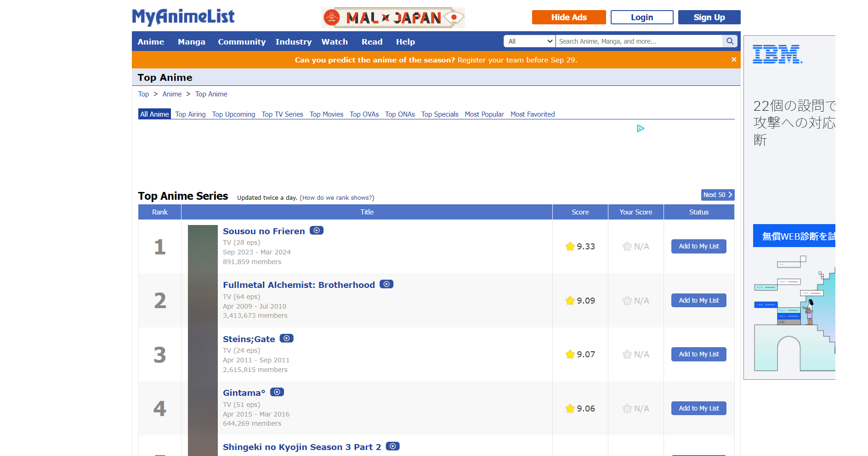Click the IBM logo in the sidebar ad
This screenshot has height=456, width=868.
pyautogui.click(x=777, y=54)
